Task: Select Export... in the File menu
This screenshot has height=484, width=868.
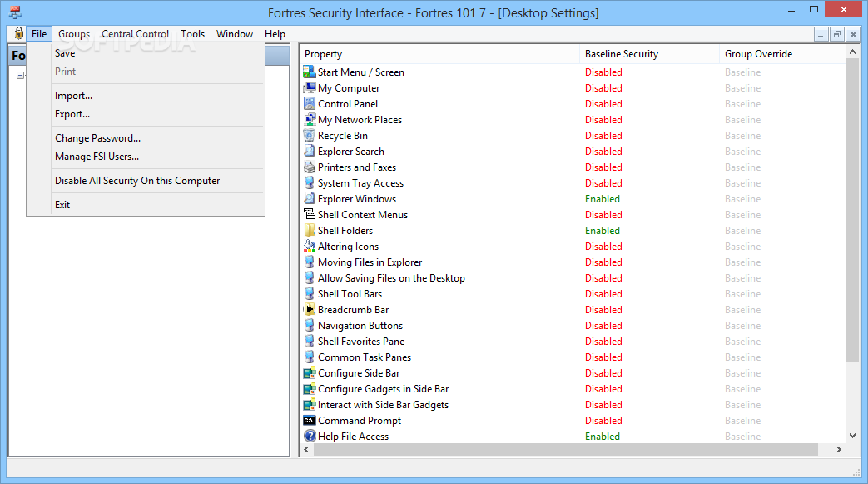Action: pyautogui.click(x=146, y=114)
